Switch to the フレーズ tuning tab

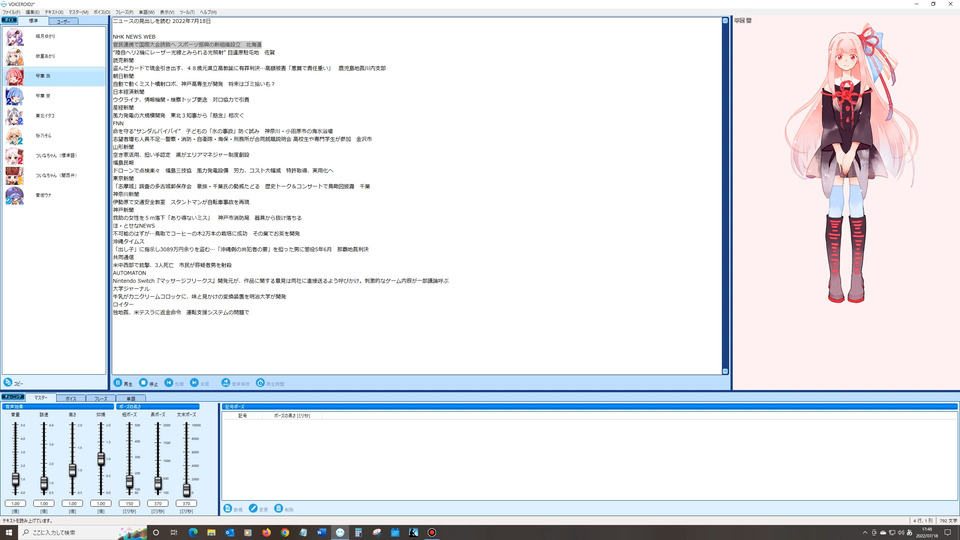tap(100, 399)
